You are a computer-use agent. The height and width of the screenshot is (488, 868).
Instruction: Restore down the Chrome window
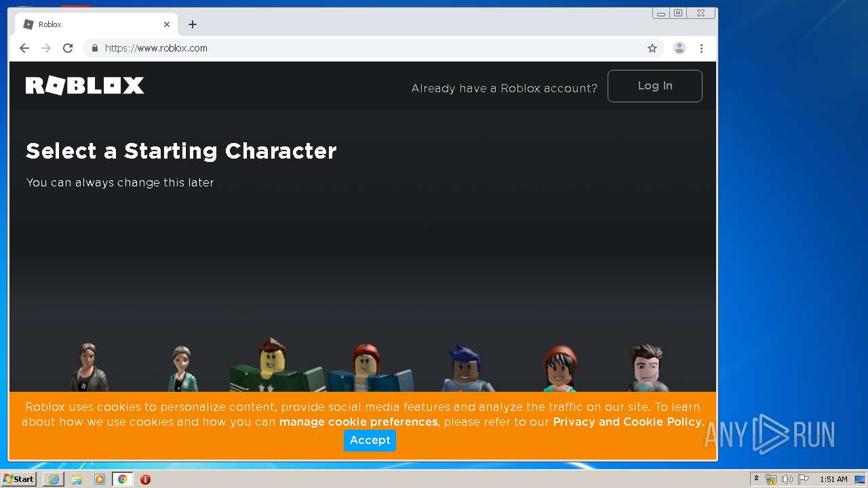(678, 13)
